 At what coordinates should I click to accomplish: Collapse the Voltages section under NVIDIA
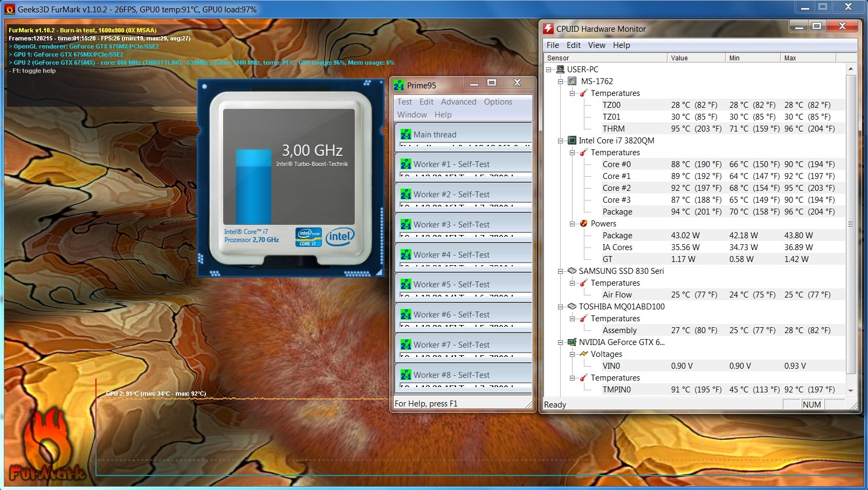click(573, 354)
